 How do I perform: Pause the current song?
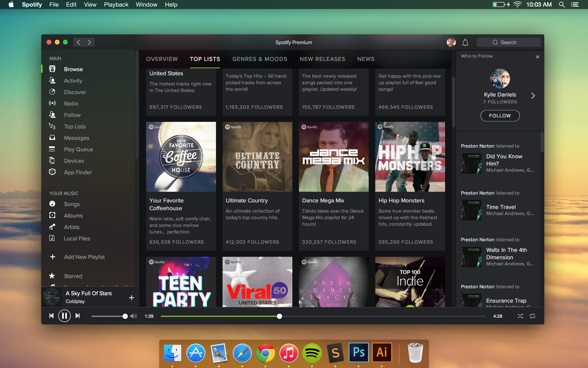pyautogui.click(x=64, y=316)
